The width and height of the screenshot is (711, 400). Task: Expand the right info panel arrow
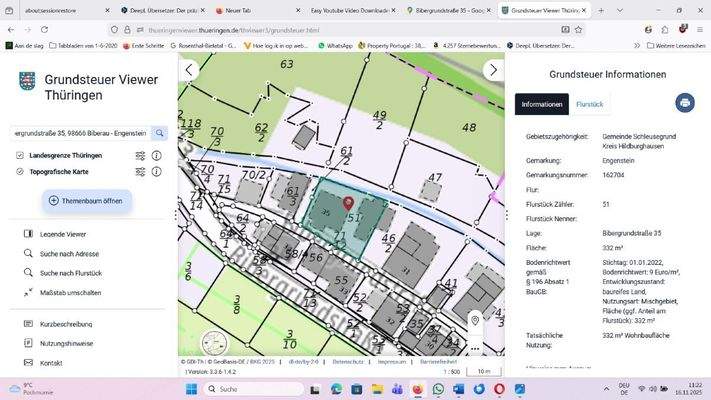coord(492,70)
